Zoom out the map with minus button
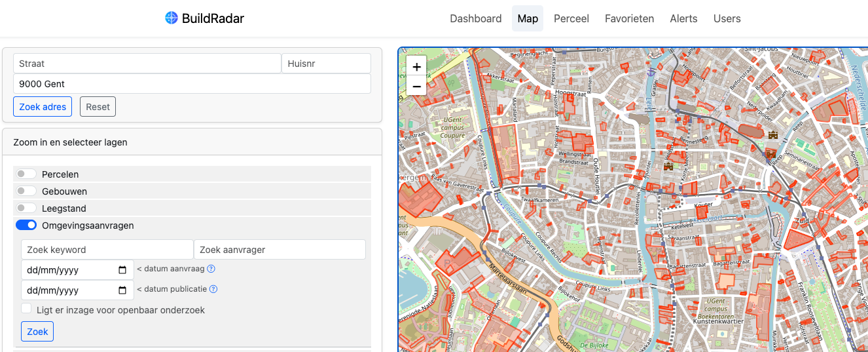The image size is (868, 352). click(416, 87)
